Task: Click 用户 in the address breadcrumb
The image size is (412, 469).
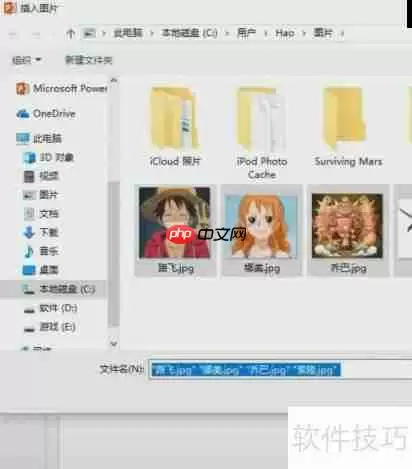Action: point(246,33)
